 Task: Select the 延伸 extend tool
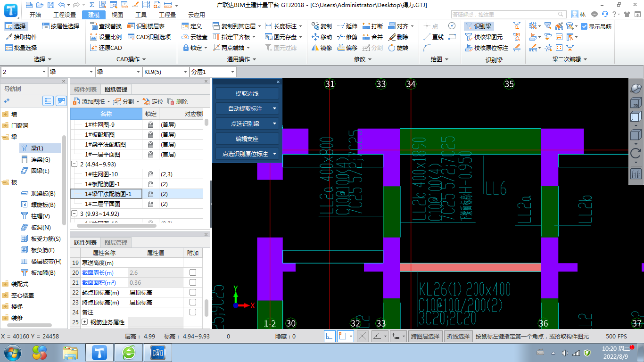[x=347, y=26]
